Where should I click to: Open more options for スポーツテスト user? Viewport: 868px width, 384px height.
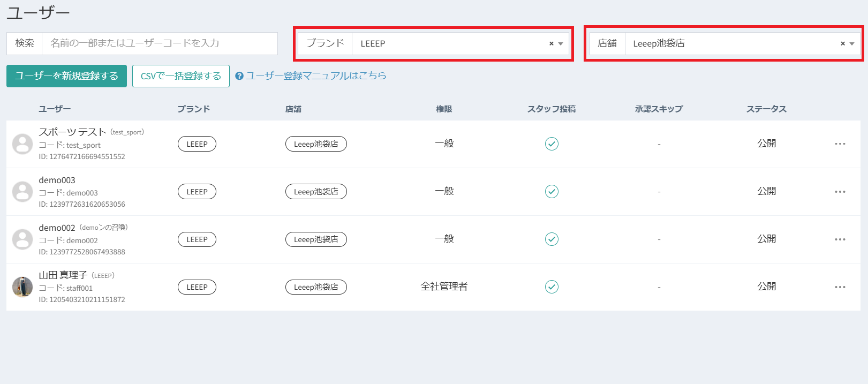click(840, 144)
